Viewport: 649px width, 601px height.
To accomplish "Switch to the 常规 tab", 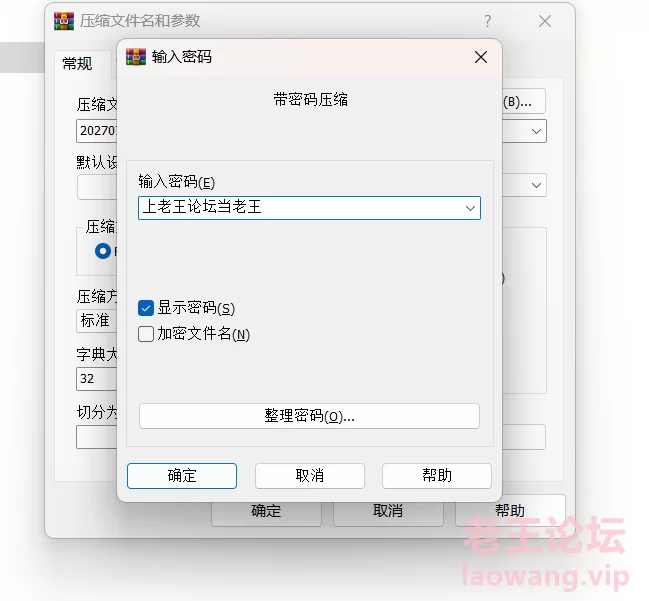I will (77, 64).
